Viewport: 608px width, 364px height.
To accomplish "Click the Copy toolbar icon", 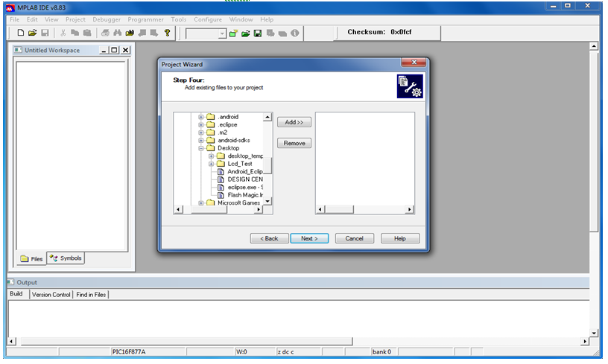I will point(75,33).
